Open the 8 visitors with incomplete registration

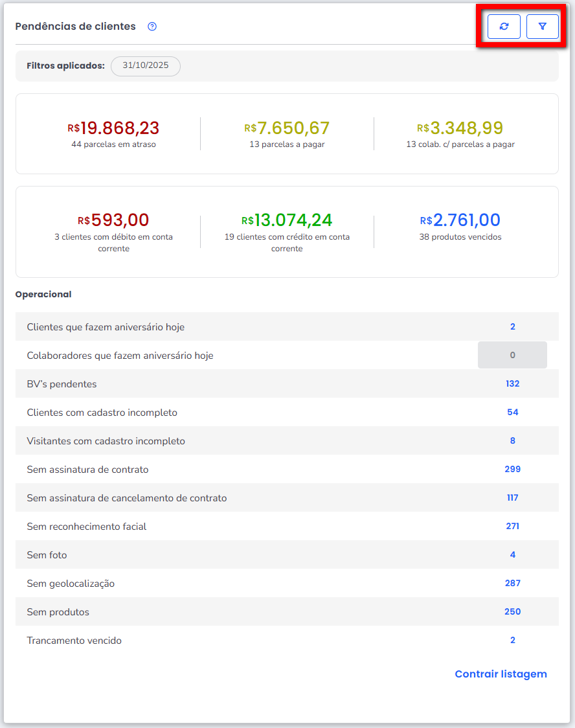(x=512, y=441)
